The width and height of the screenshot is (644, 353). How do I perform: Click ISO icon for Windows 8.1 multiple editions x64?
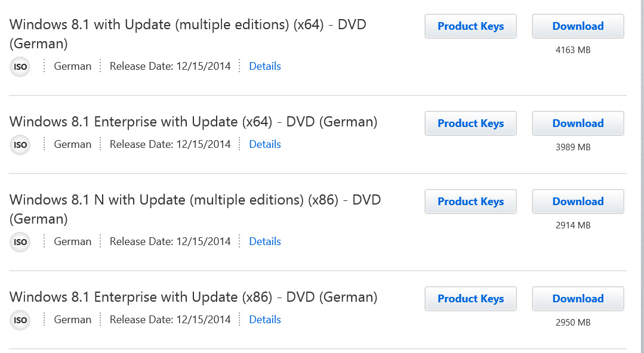[20, 67]
